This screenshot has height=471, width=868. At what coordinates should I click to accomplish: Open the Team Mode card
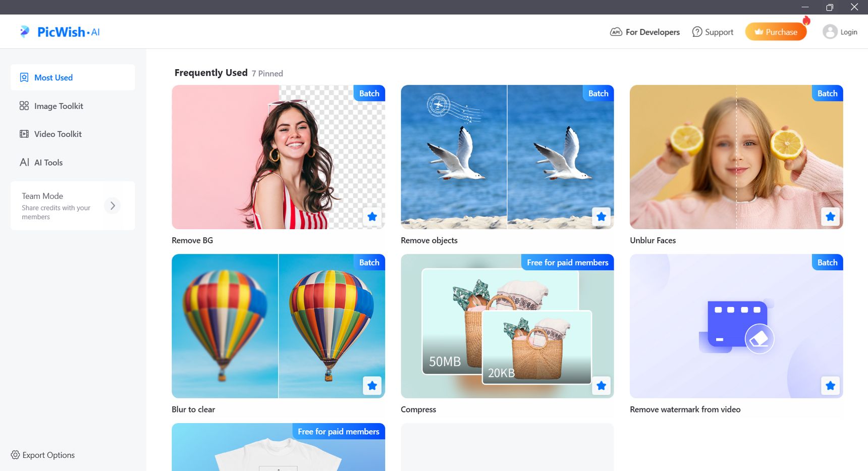click(x=73, y=205)
